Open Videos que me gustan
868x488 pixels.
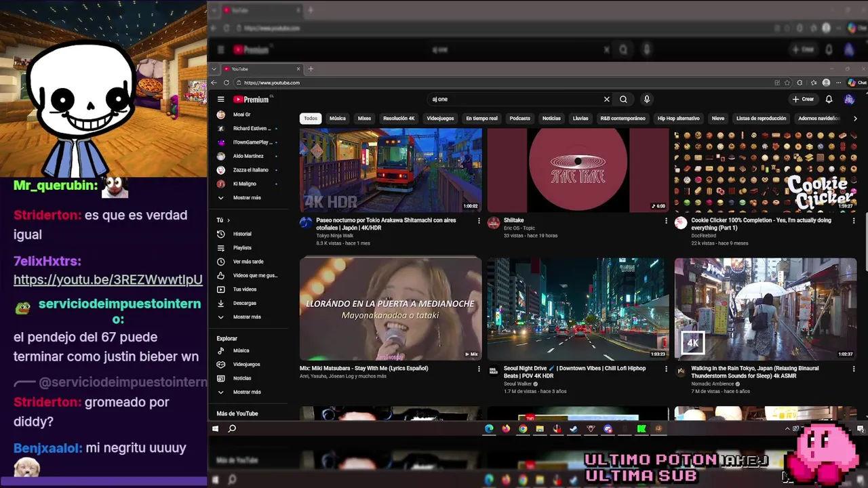coord(248,276)
